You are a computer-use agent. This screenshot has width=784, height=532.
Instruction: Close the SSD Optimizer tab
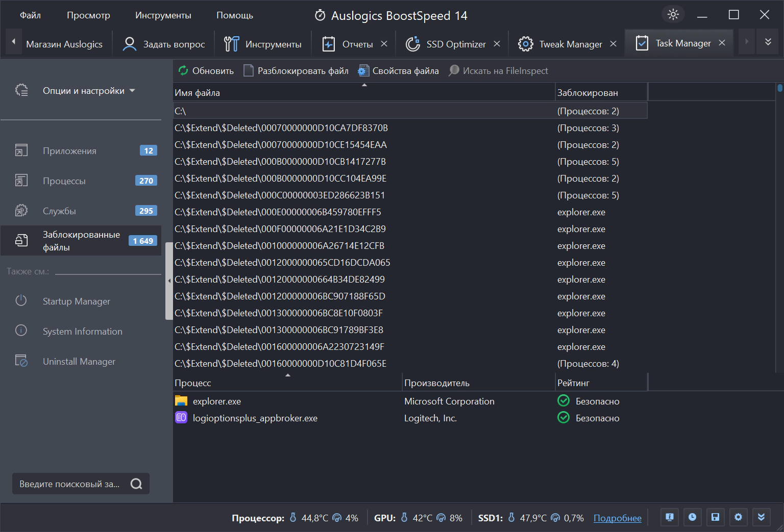(x=497, y=44)
